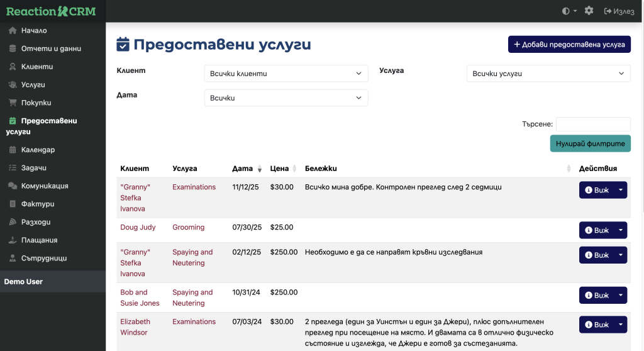Open the Клиенти sidebar page

pyautogui.click(x=36, y=67)
